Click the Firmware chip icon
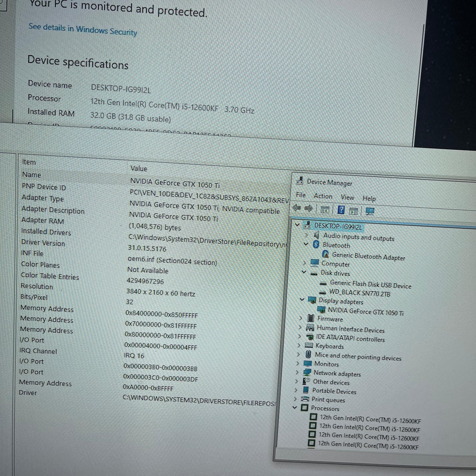Viewport: 476px width, 476px height. (x=311, y=318)
